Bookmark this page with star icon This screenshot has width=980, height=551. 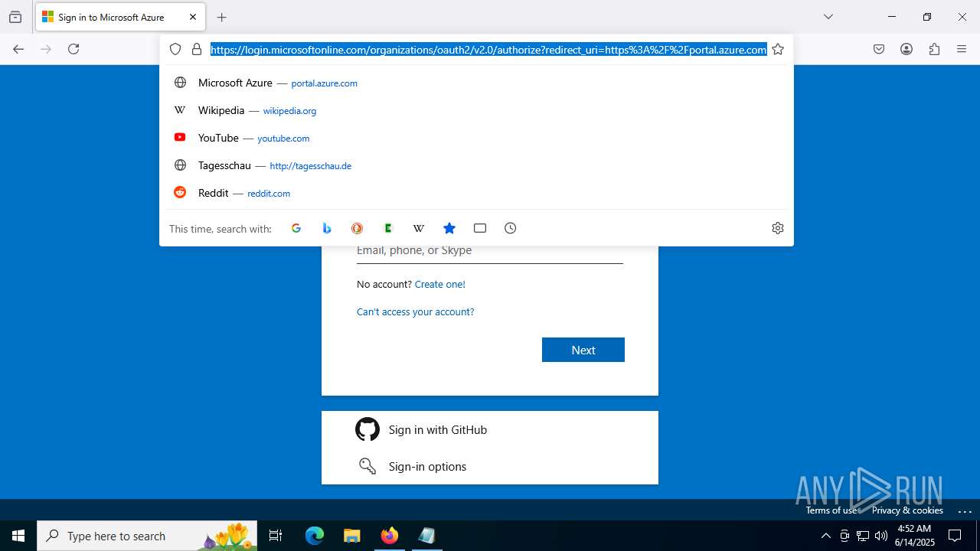point(778,49)
